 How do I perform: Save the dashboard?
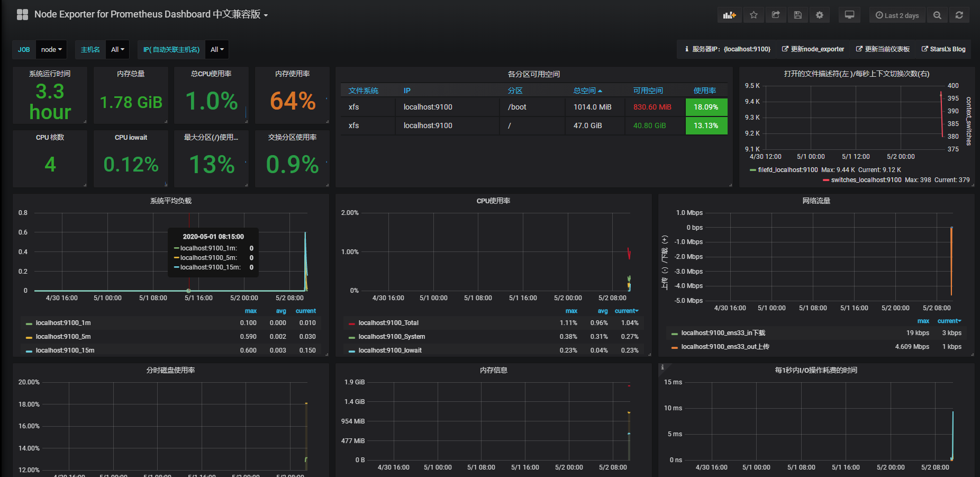click(x=798, y=15)
